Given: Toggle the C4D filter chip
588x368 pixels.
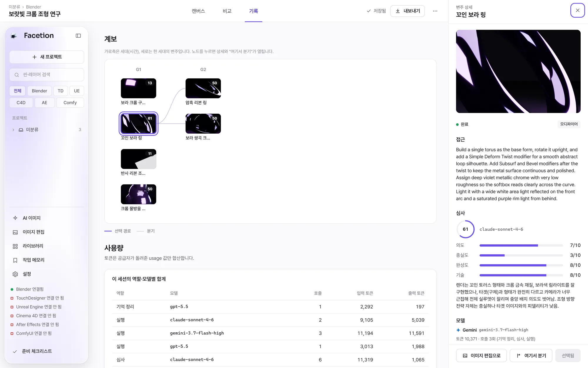Looking at the screenshot, I should click(x=21, y=102).
